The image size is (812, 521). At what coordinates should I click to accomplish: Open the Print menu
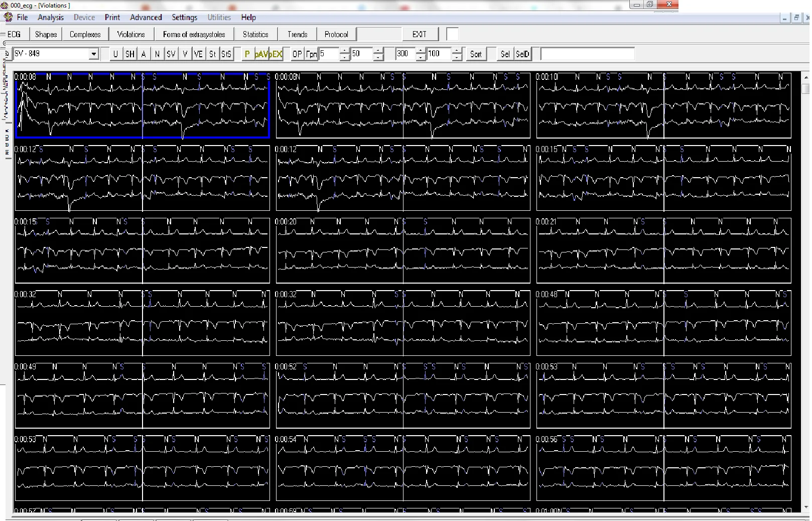pyautogui.click(x=112, y=17)
